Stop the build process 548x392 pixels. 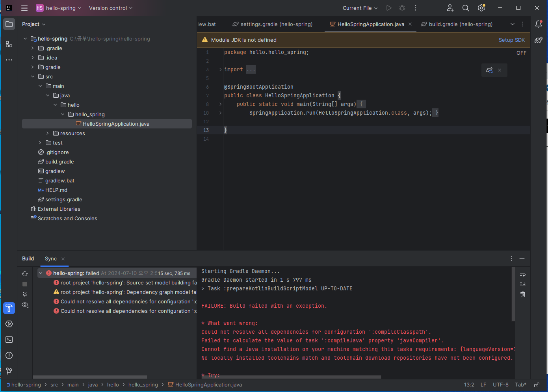pyautogui.click(x=25, y=284)
